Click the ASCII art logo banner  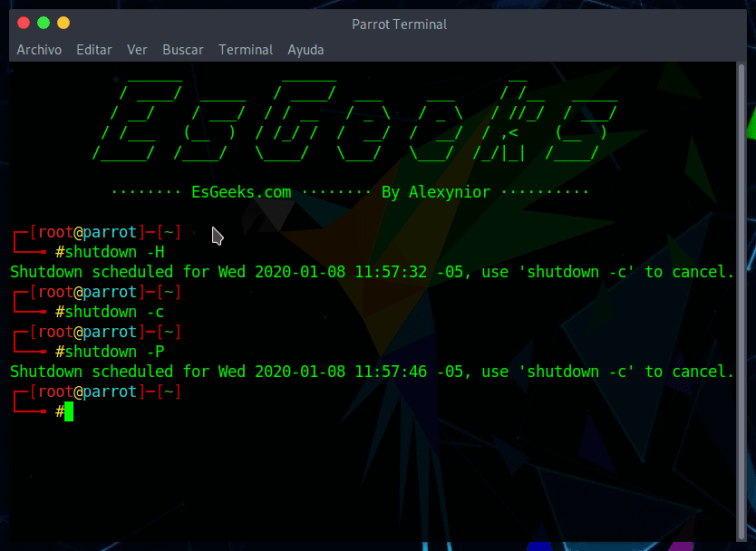354,122
